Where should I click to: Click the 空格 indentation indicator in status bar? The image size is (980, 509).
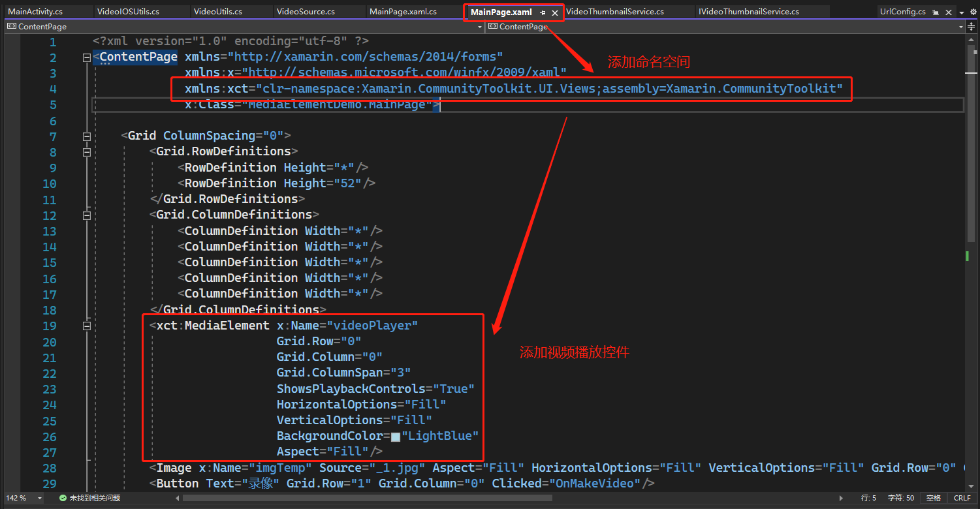pyautogui.click(x=934, y=498)
